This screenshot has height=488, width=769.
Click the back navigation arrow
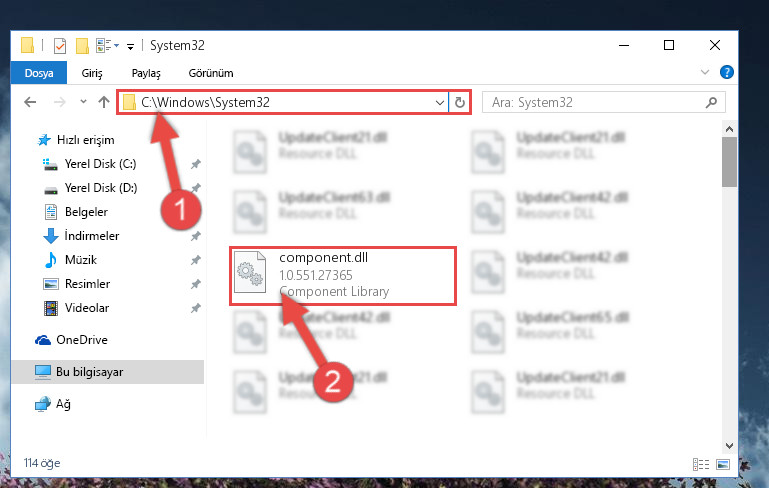coord(30,102)
